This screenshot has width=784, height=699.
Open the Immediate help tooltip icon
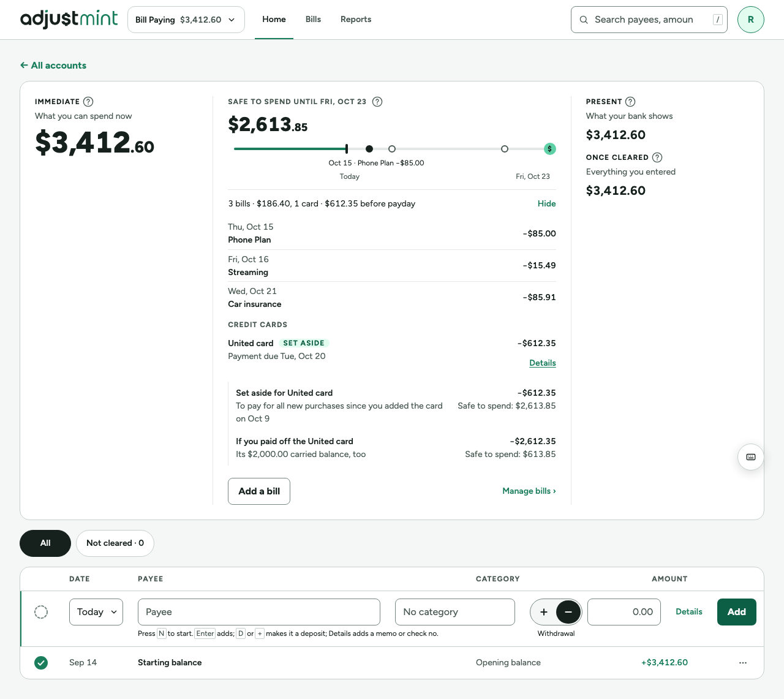(88, 102)
